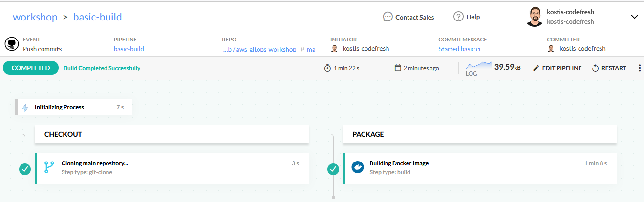This screenshot has width=644, height=202.
Task: Click the kostis-codefresh user avatar
Action: pyautogui.click(x=535, y=17)
